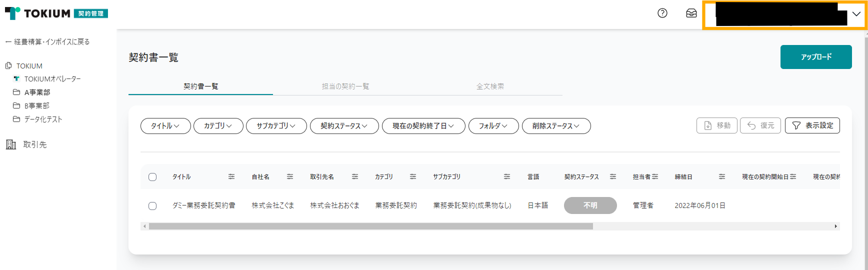Click the filter icon on タイトル column
Image resolution: width=868 pixels, height=270 pixels.
[x=231, y=176]
